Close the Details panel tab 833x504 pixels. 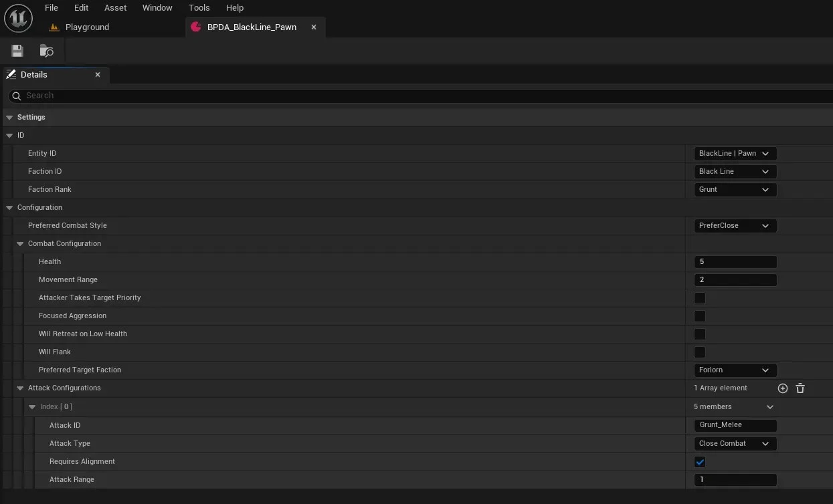98,75
